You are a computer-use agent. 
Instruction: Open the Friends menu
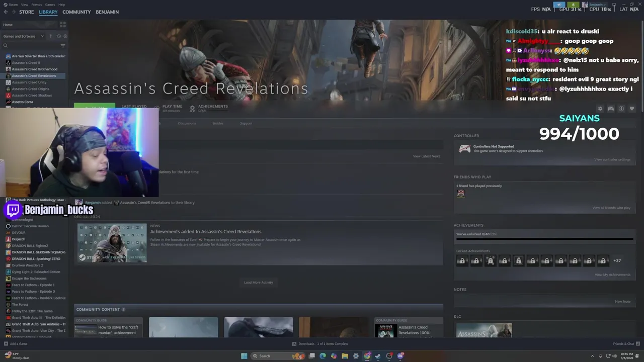click(37, 5)
